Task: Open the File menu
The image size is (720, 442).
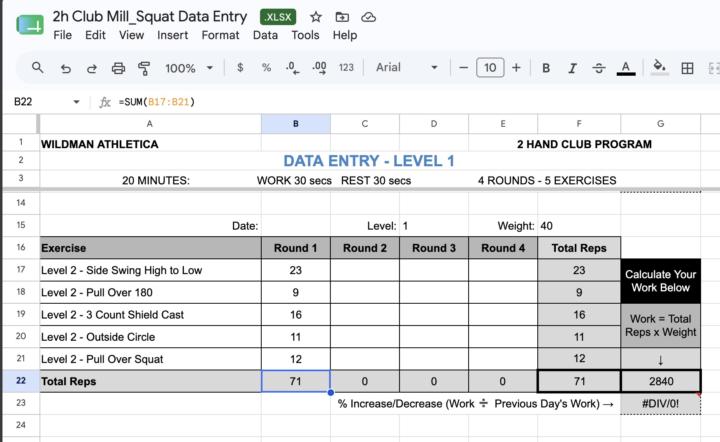Action: (x=62, y=35)
